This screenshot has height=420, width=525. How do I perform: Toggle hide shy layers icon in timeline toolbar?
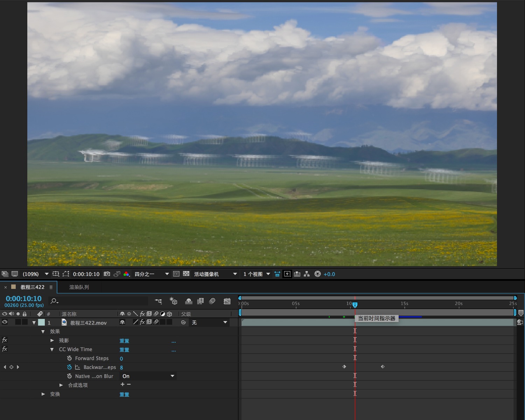[189, 301]
